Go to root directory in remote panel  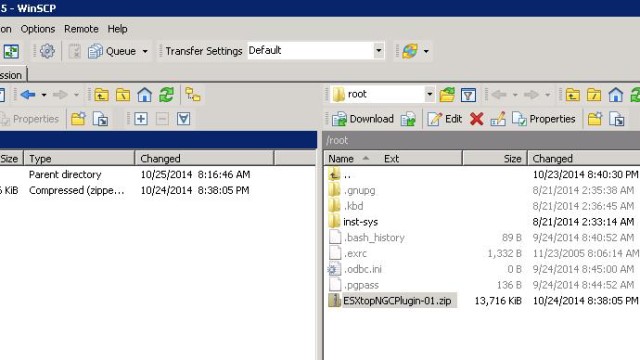tap(594, 95)
